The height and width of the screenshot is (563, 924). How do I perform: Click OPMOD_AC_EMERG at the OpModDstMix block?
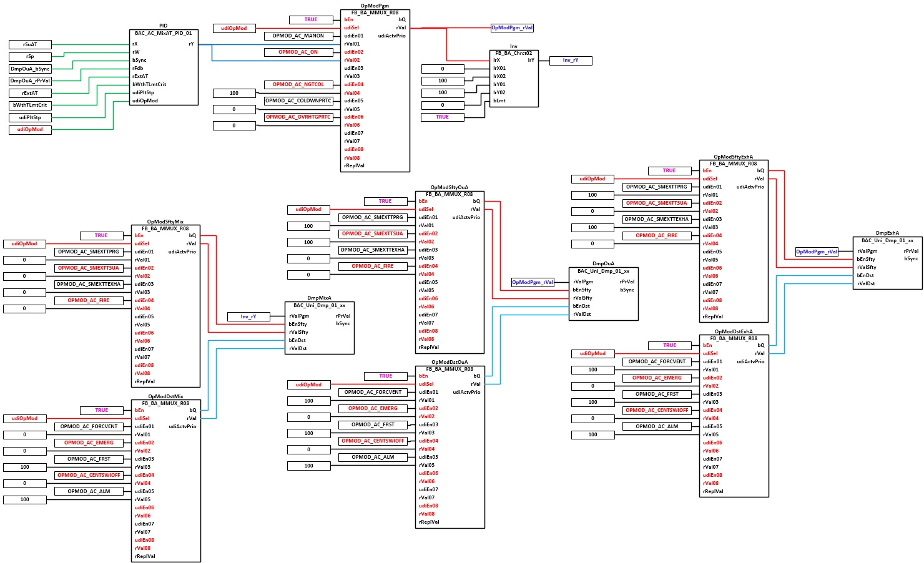[x=89, y=443]
